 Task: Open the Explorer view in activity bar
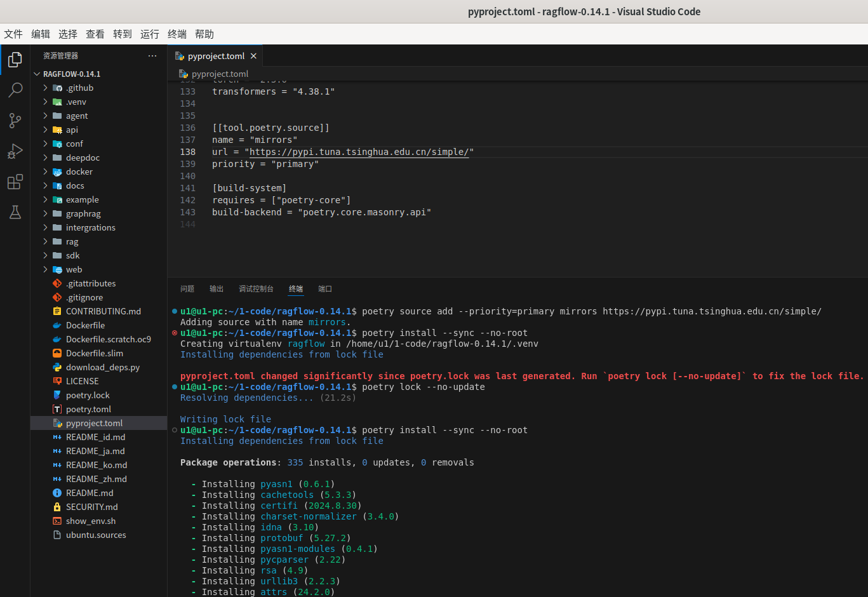coord(15,60)
